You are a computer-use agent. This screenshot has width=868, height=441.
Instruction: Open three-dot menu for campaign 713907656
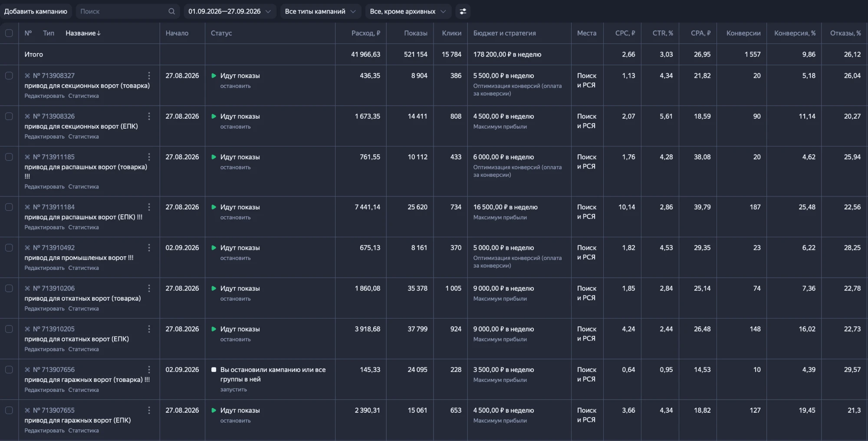pos(149,370)
